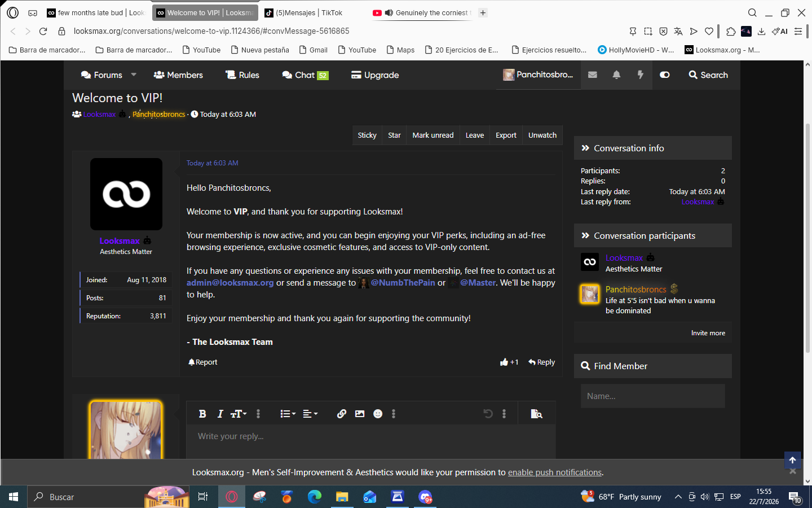Mark the conversation unread

click(x=433, y=135)
